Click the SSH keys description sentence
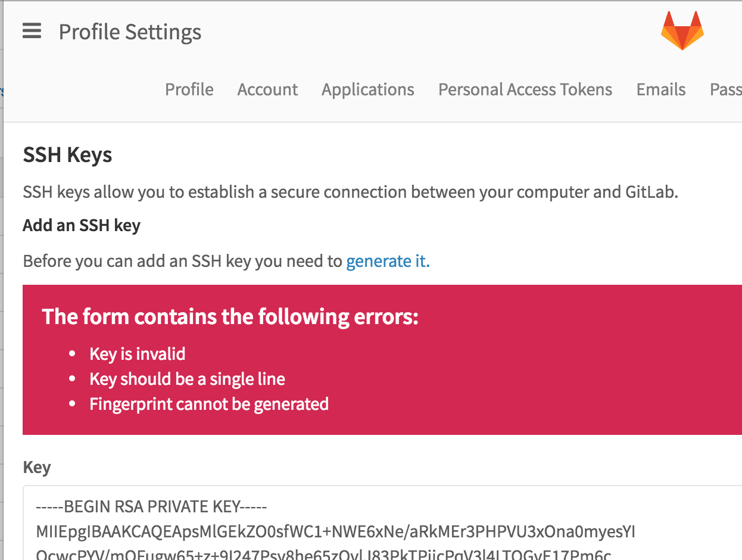Screen dimensions: 742x560 350,192
